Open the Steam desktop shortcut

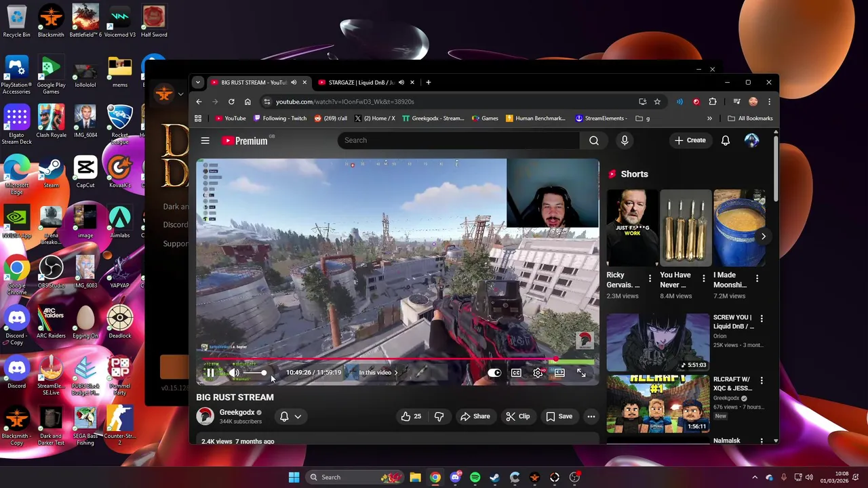tap(51, 171)
